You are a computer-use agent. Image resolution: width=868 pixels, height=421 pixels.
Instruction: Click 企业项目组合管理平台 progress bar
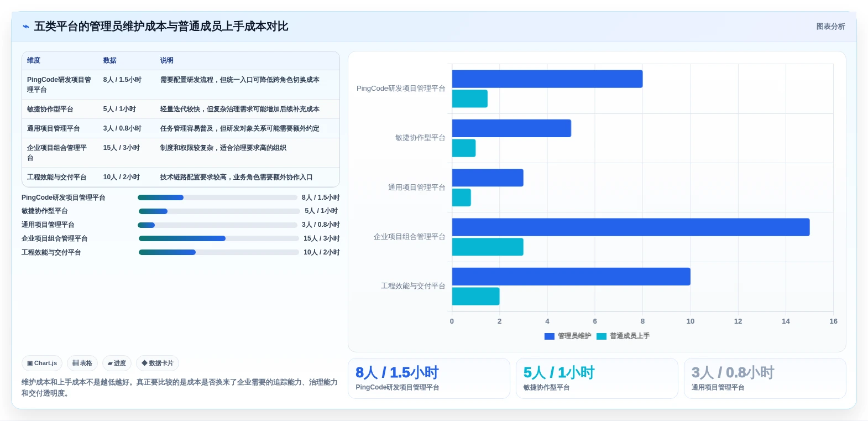[x=219, y=238]
